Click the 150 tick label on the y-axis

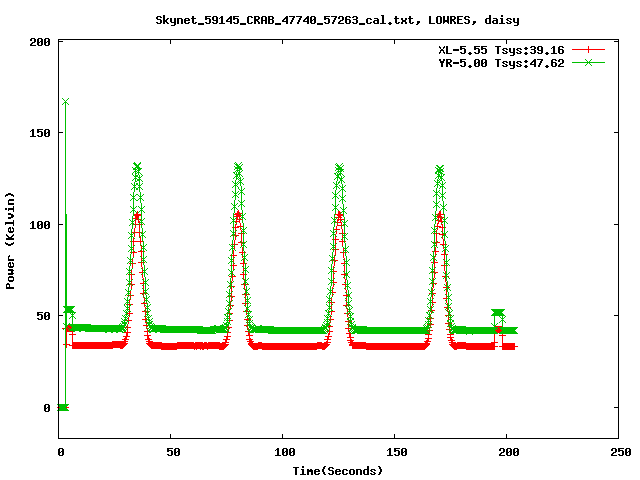[40, 133]
